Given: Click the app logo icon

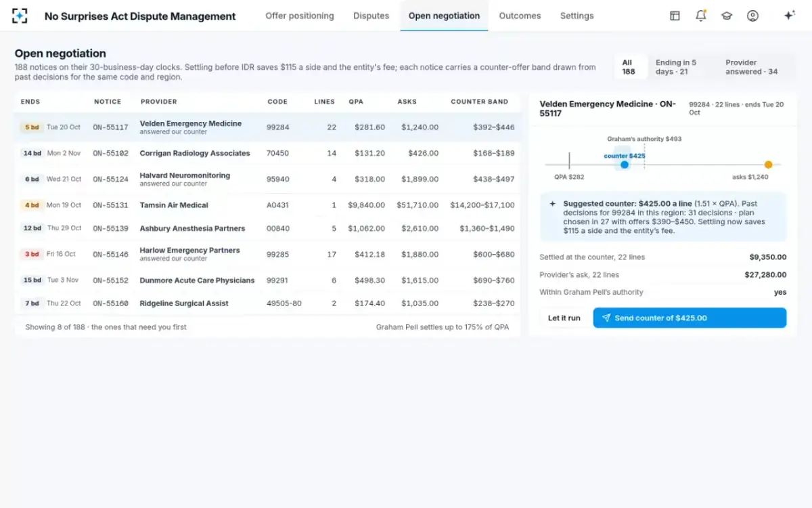Looking at the screenshot, I should tap(20, 16).
